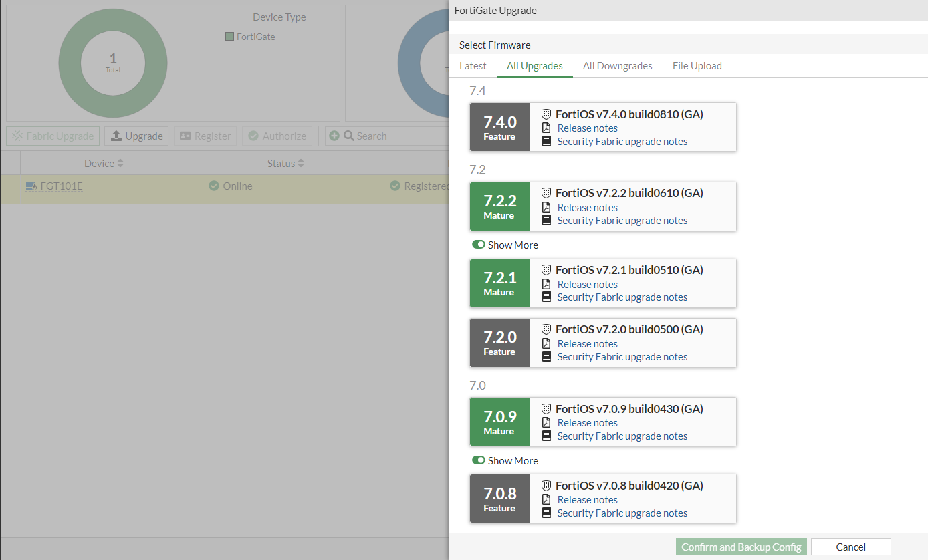
Task: Click PDF icon for 7.4.0 release notes
Action: tap(546, 128)
